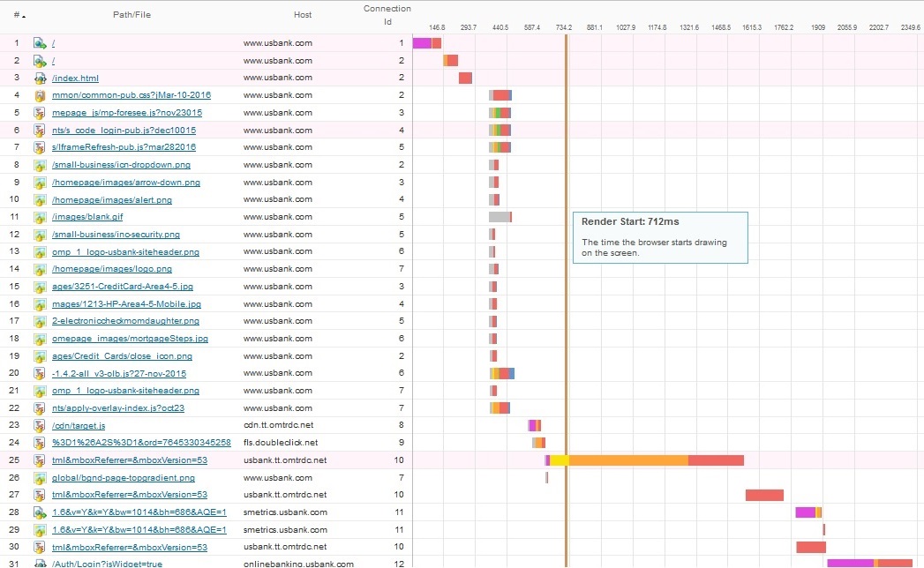Click the '734.2' timeline axis label
924x568 pixels.
tap(563, 27)
